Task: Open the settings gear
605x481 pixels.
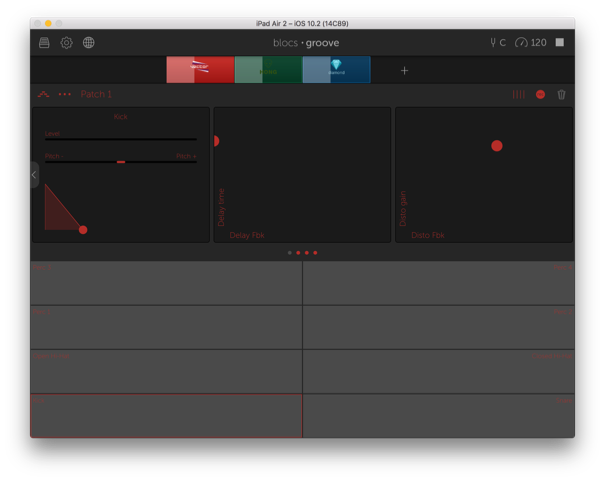Action: click(66, 43)
